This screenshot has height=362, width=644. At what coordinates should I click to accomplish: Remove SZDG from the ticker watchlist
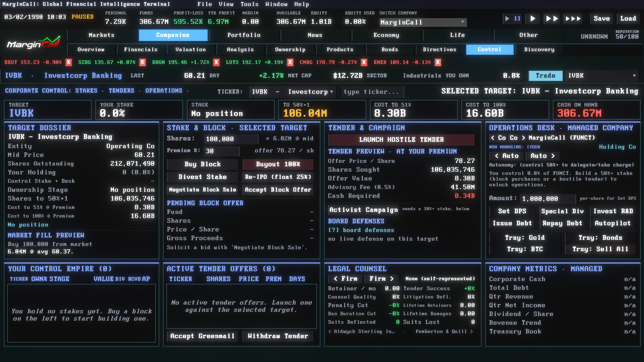[x=143, y=62]
